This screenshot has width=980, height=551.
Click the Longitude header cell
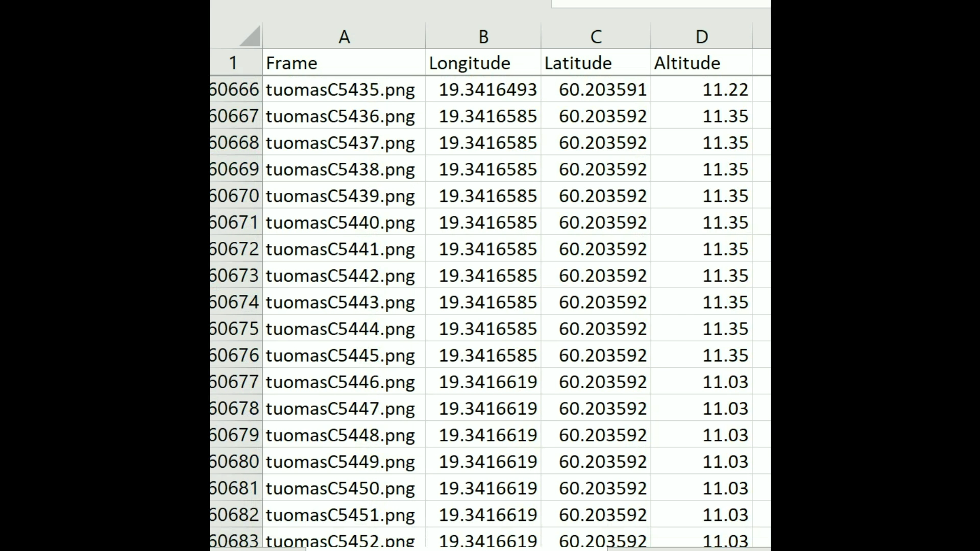tap(483, 62)
